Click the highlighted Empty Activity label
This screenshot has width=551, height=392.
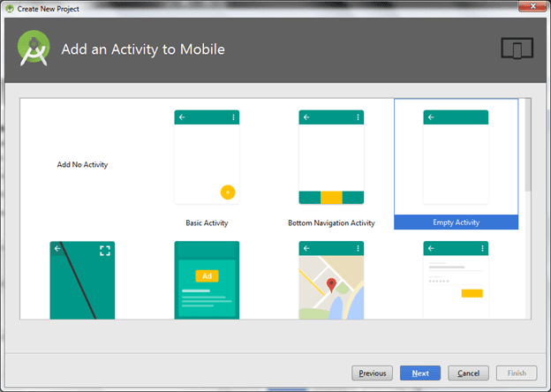click(x=457, y=222)
